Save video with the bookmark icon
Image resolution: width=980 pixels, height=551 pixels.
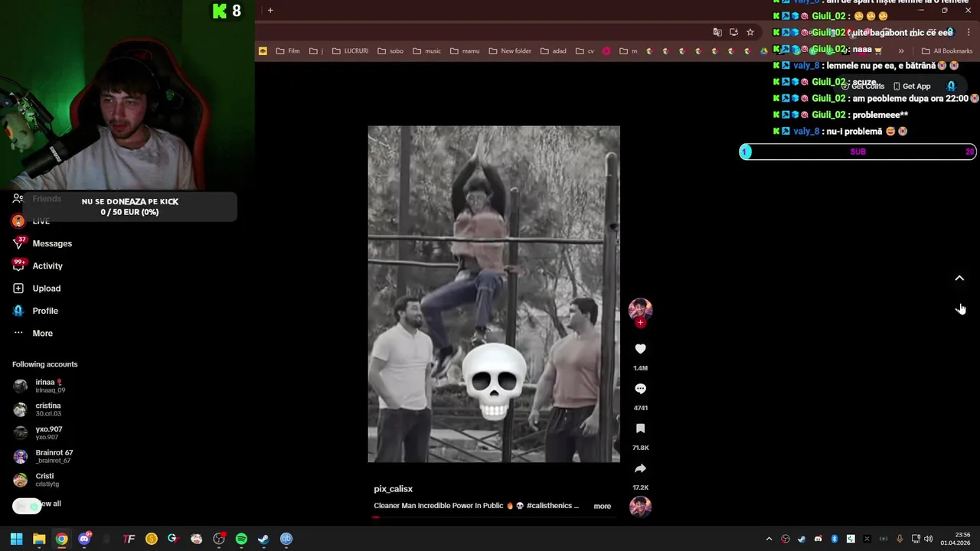coord(640,429)
